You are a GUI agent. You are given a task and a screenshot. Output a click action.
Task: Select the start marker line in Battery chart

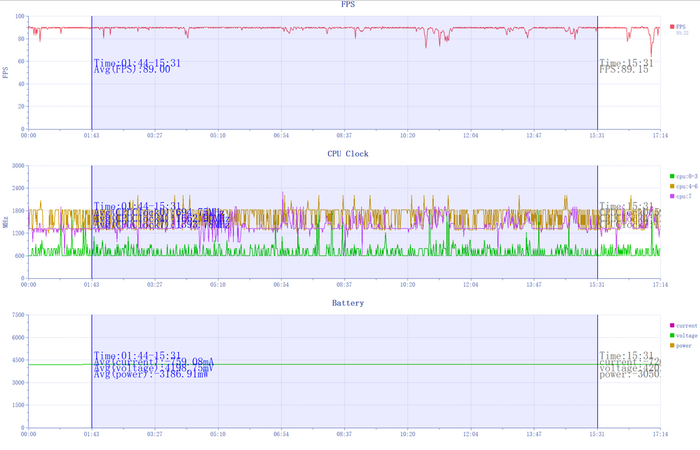92,371
